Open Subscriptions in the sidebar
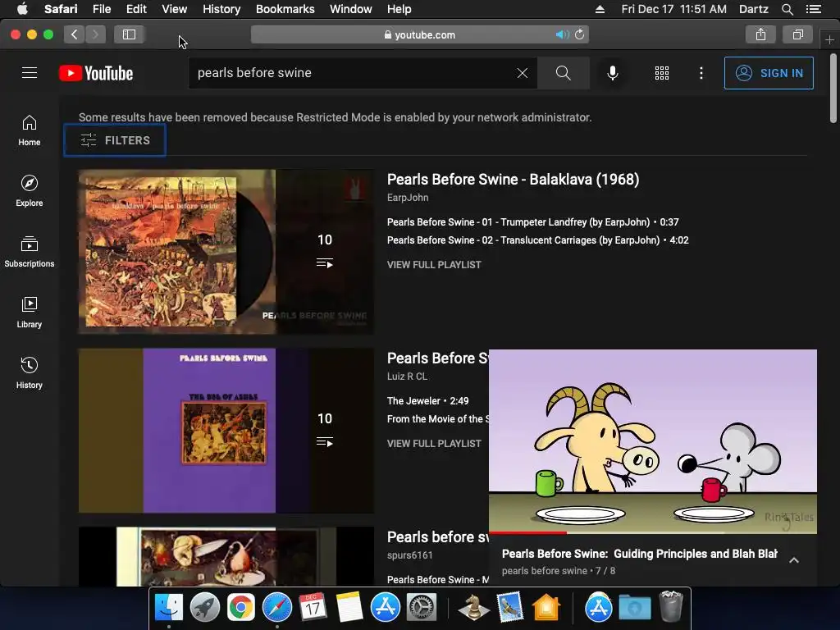 click(x=30, y=251)
